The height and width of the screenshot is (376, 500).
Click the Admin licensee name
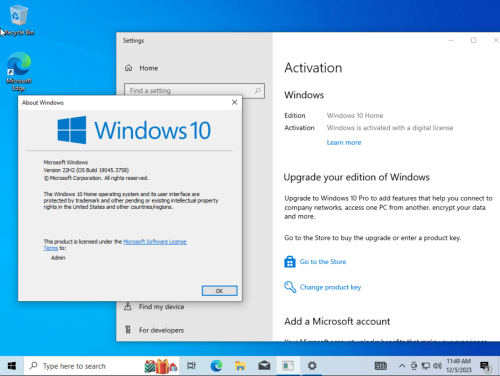[58, 258]
